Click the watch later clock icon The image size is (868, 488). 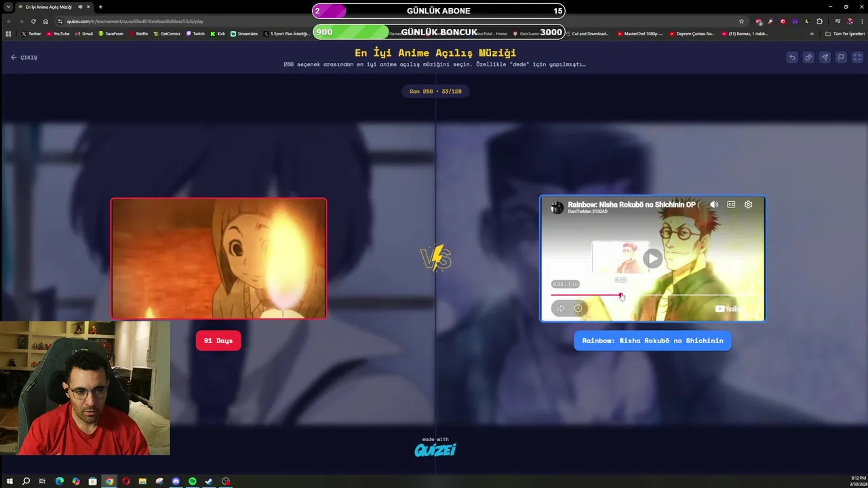(x=578, y=308)
